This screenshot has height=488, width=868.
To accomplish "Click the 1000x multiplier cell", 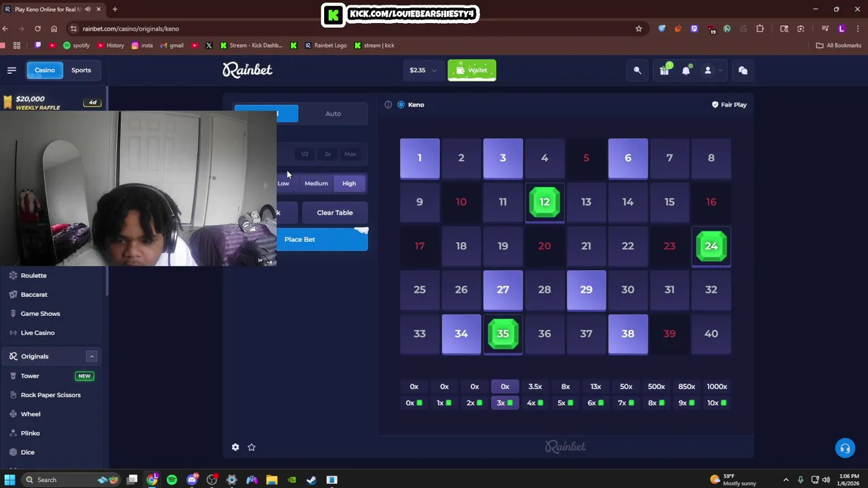I will click(717, 386).
